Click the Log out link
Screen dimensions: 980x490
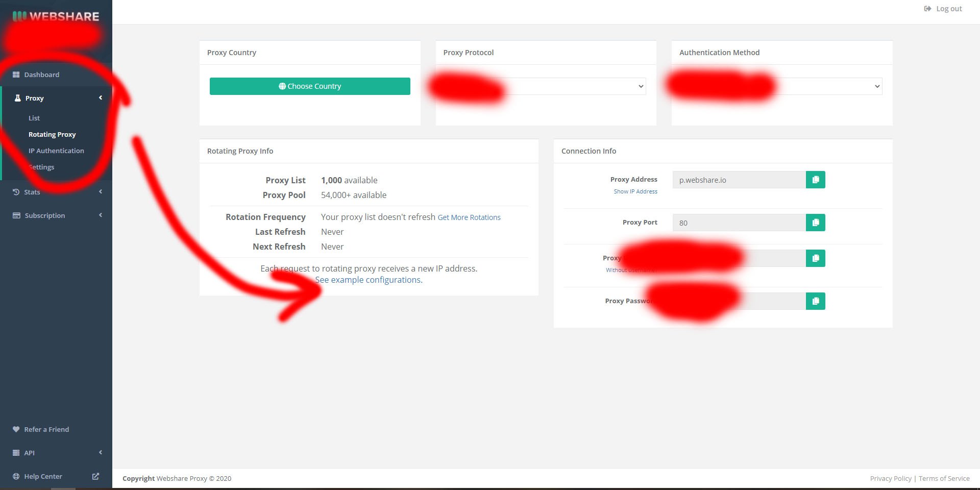point(949,9)
